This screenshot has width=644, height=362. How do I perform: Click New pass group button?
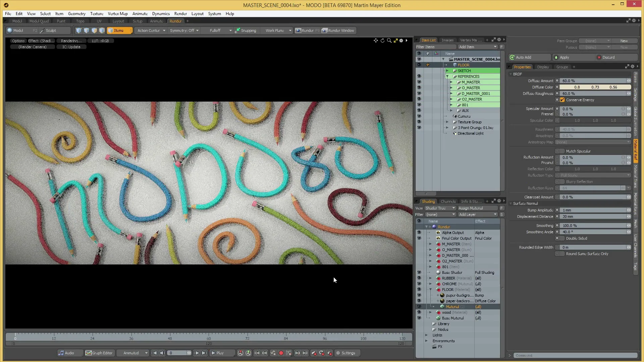tap(624, 41)
